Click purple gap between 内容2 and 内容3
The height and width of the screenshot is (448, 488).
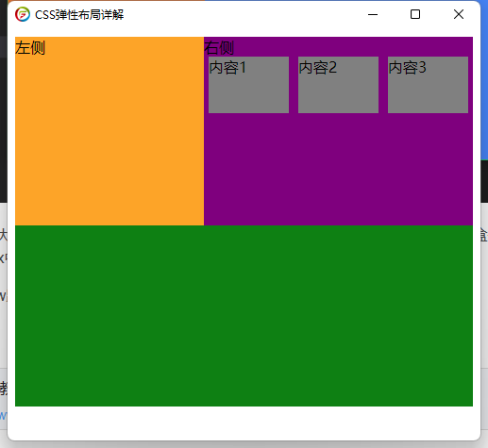point(383,85)
